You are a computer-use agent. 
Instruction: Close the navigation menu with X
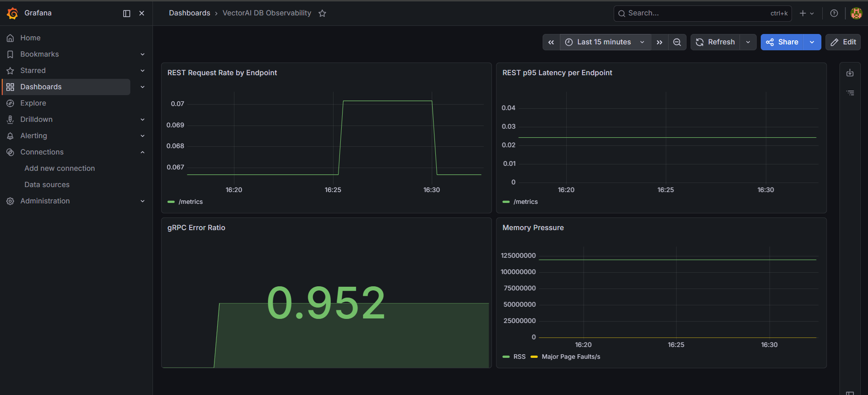point(142,14)
